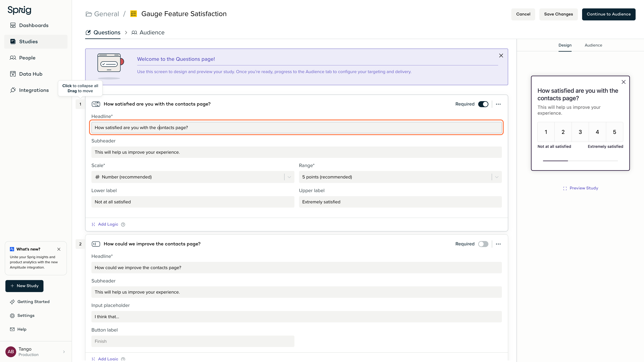Click the preview progress bar
Screen dimensions: 644x362
(x=580, y=161)
